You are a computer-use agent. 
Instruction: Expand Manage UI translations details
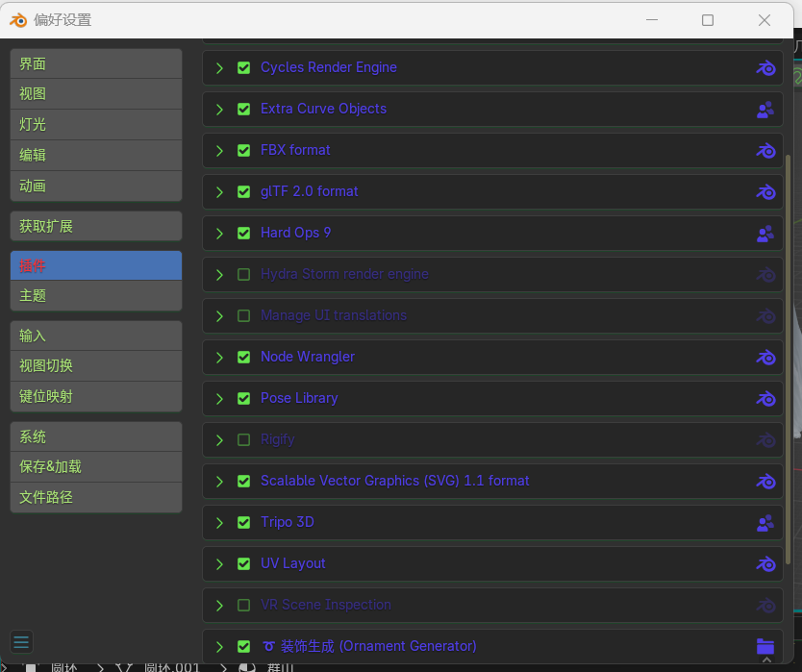click(x=219, y=316)
